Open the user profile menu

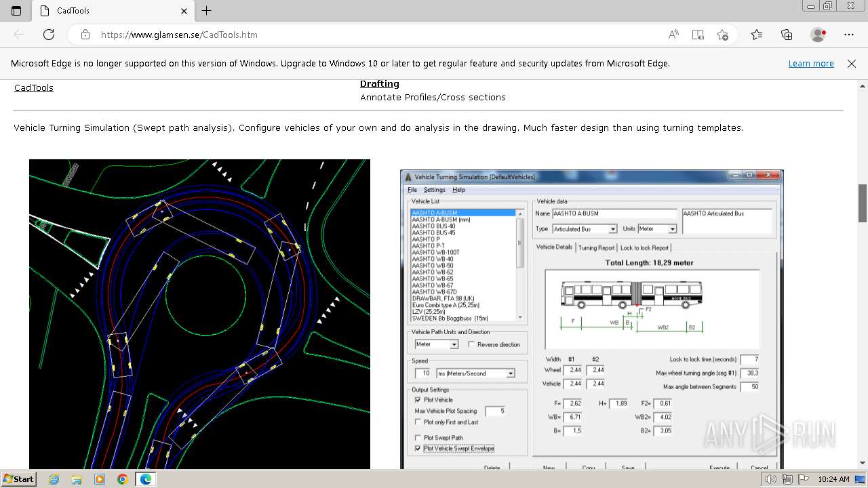coord(818,35)
